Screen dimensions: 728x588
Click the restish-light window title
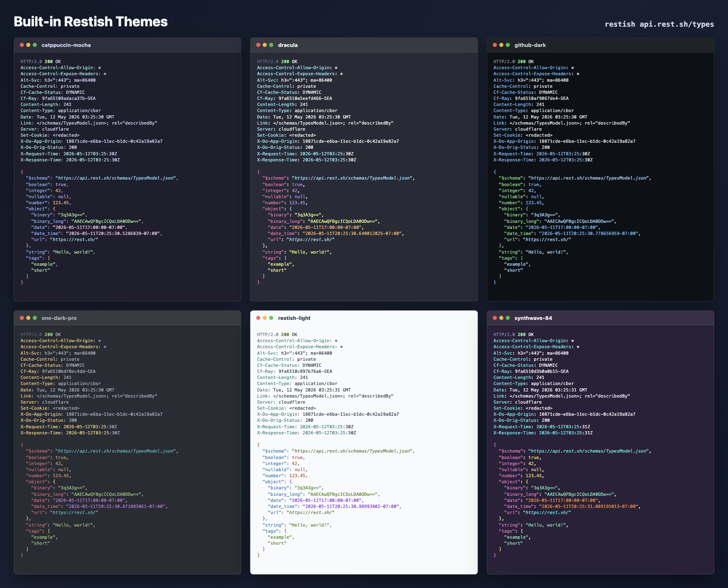[294, 318]
